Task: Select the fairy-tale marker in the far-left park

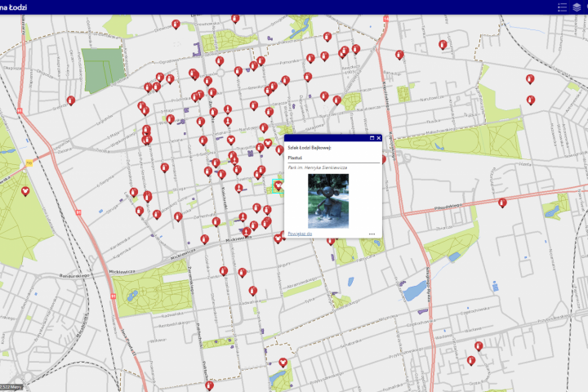Action: coord(25,191)
